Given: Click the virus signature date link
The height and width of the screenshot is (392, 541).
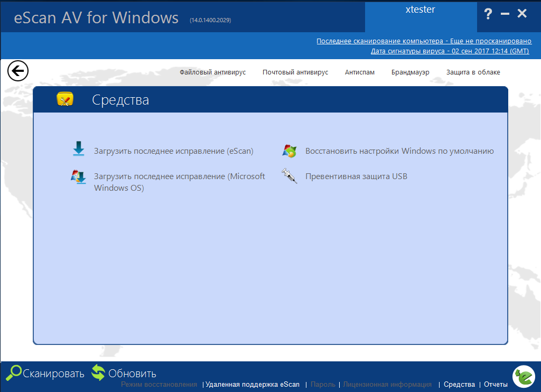Looking at the screenshot, I should [450, 51].
